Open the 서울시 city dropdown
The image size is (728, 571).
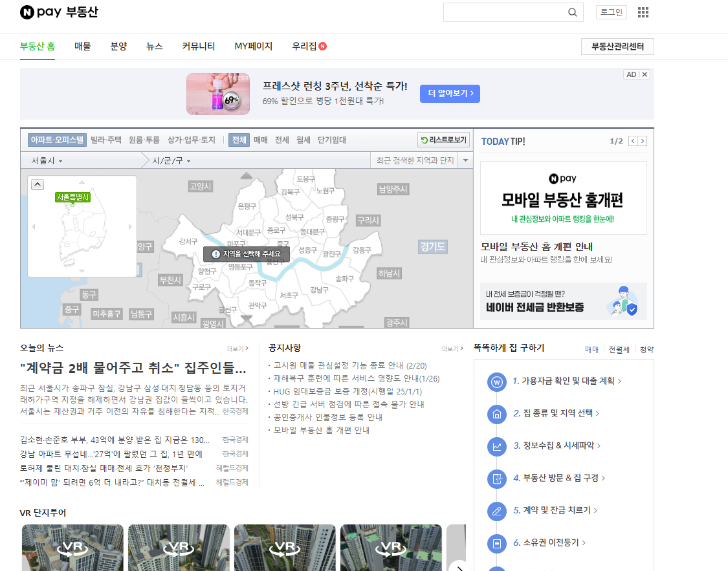pyautogui.click(x=47, y=160)
